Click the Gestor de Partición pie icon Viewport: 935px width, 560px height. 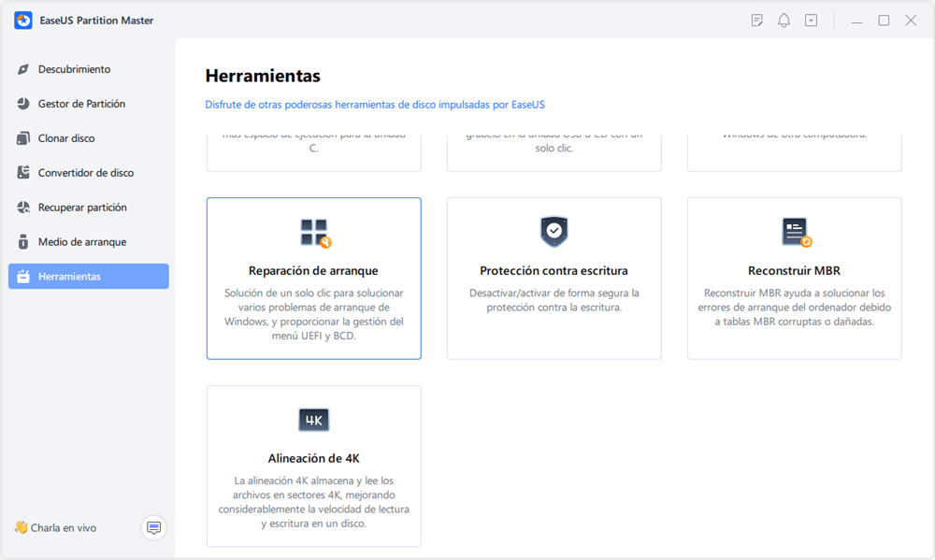[x=23, y=104]
